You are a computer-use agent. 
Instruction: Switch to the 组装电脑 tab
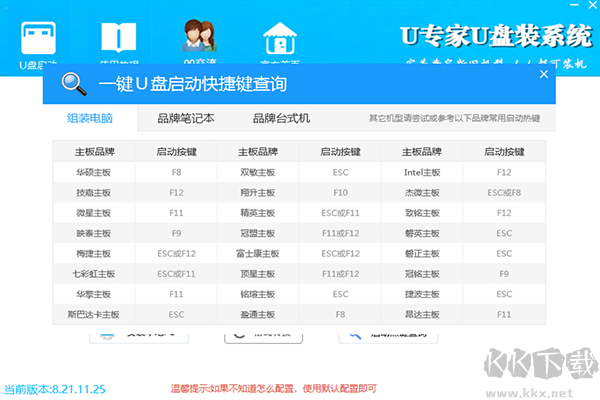pos(90,118)
